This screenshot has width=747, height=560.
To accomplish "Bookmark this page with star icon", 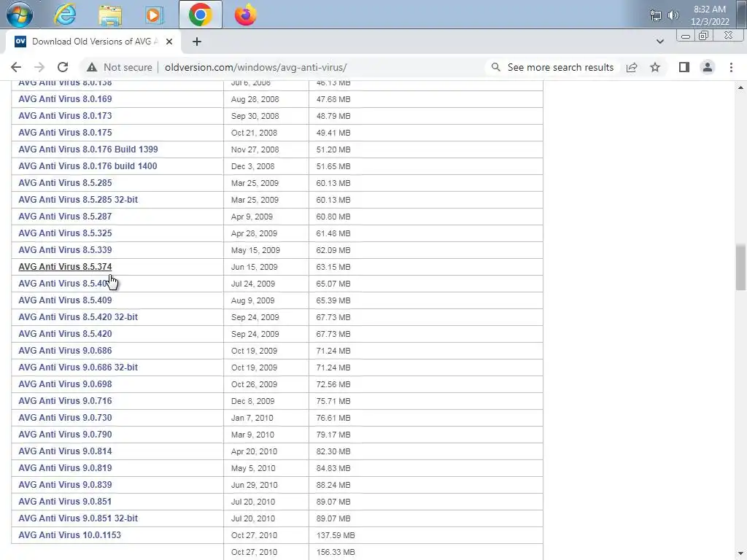I will tap(655, 67).
